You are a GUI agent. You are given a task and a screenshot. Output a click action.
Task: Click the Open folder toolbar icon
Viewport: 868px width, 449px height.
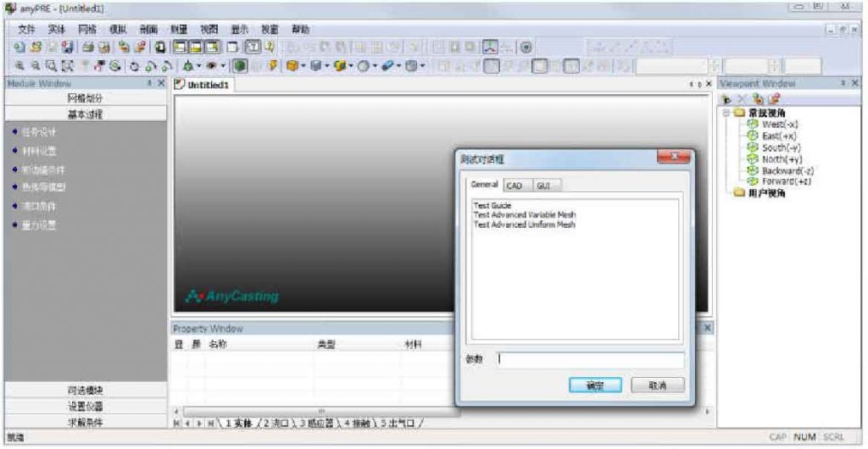tap(36, 47)
